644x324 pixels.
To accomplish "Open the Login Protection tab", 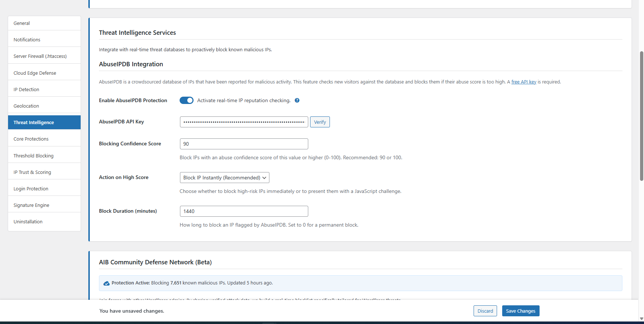I will (x=44, y=189).
